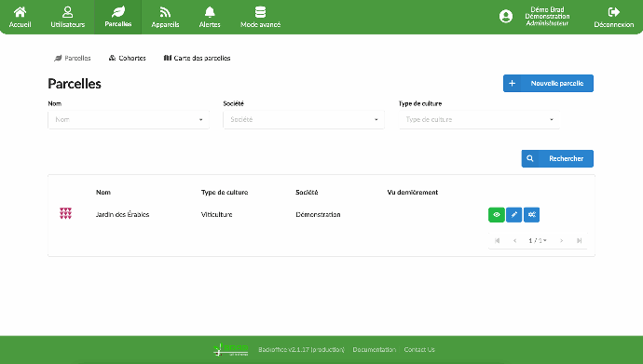This screenshot has width=643, height=364.
Task: Open the page count selector in pagination
Action: [x=537, y=240]
